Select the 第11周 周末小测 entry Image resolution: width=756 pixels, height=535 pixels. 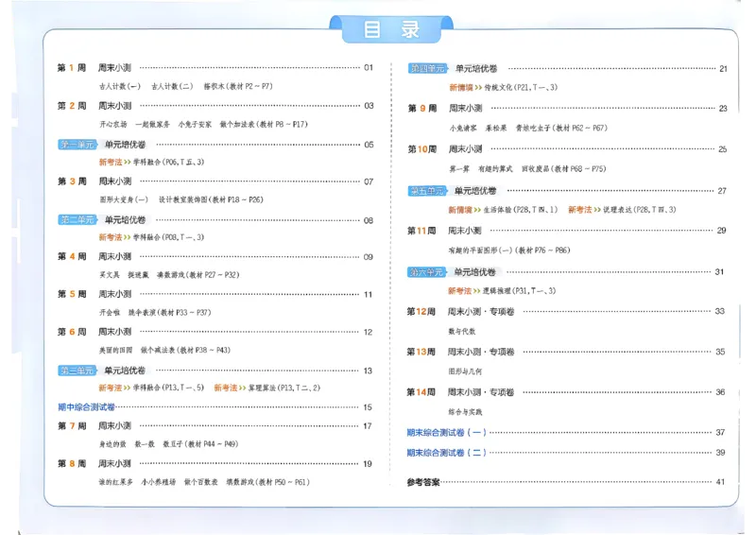click(x=566, y=231)
